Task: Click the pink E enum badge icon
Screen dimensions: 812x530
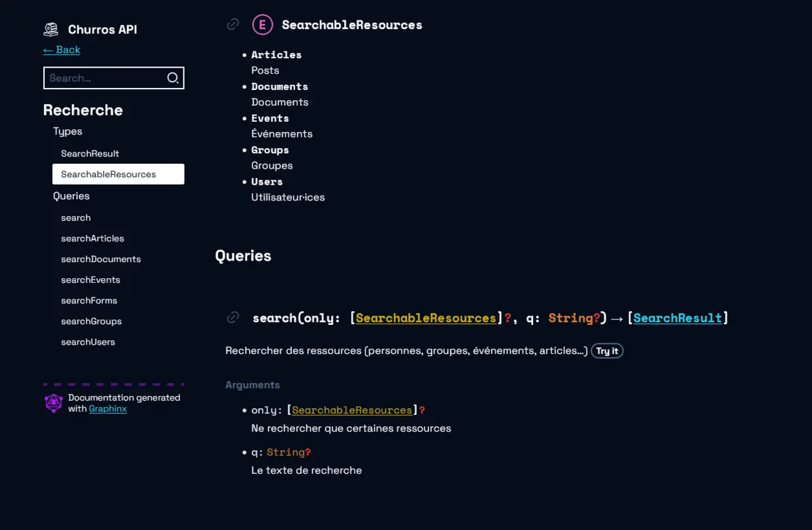Action: pos(262,25)
